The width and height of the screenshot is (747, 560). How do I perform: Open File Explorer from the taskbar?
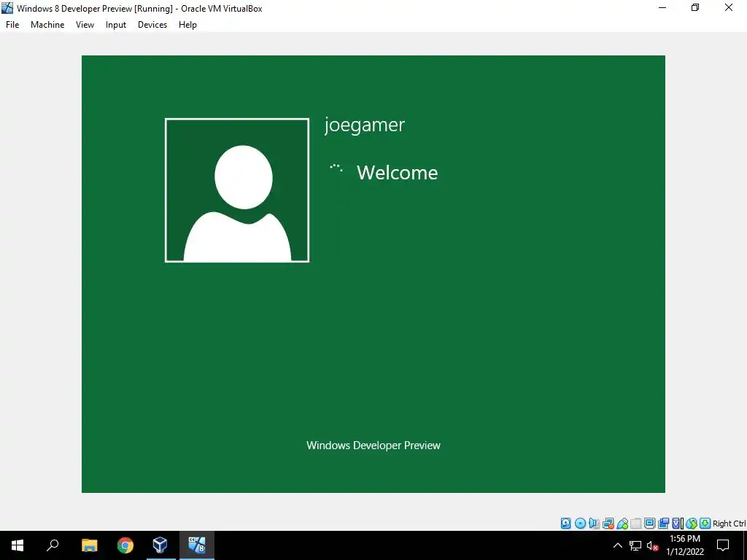coord(89,545)
